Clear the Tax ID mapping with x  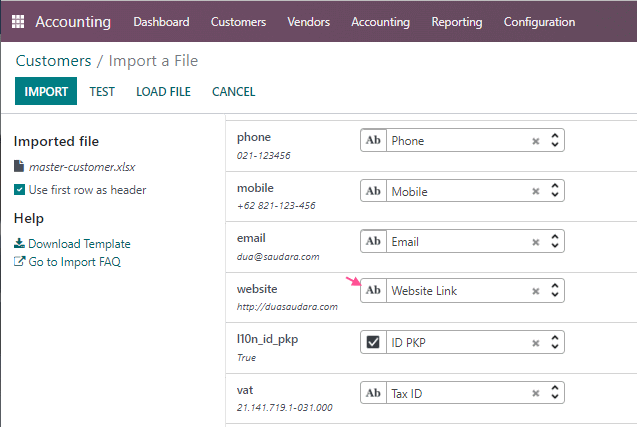point(536,393)
